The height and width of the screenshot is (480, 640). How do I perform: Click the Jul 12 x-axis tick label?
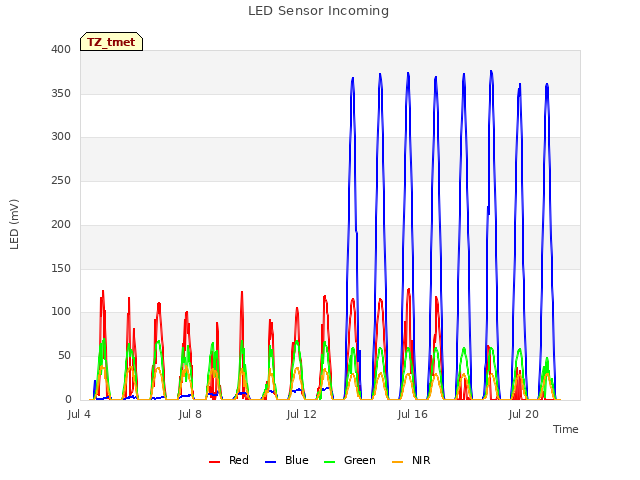click(x=302, y=414)
